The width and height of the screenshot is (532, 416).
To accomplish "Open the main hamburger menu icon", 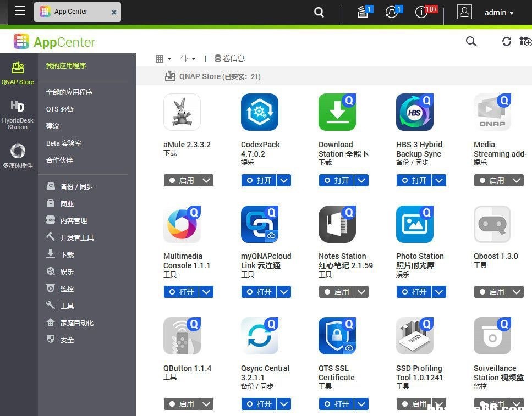I will [x=20, y=12].
